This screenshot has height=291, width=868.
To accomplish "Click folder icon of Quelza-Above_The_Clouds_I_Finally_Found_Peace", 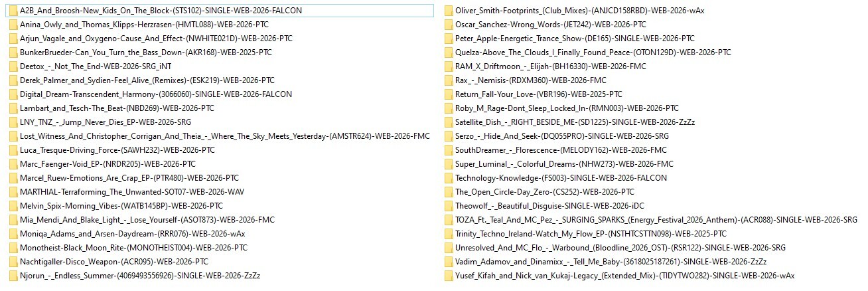I will click(x=449, y=52).
